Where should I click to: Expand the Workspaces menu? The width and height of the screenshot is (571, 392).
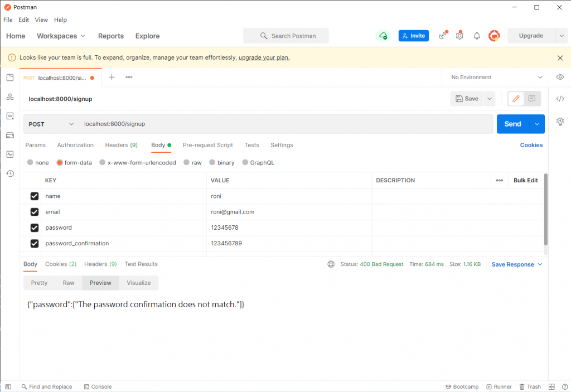tap(61, 36)
